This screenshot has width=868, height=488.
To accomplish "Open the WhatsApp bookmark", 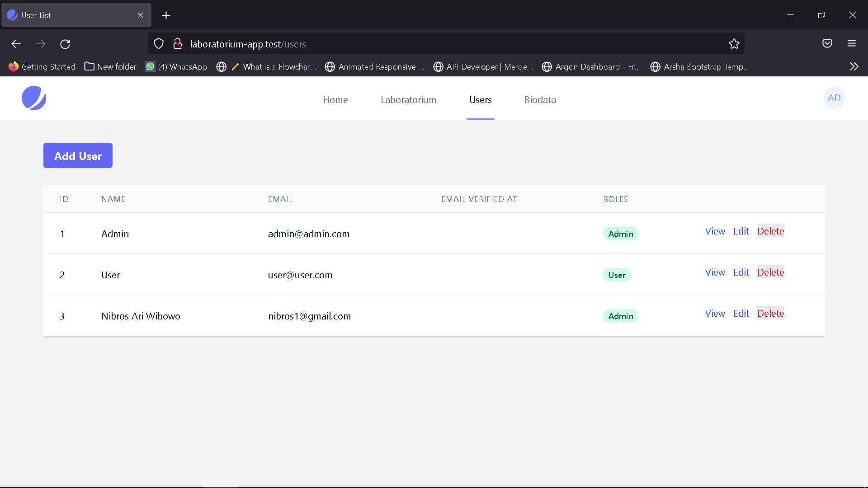I will click(x=176, y=66).
